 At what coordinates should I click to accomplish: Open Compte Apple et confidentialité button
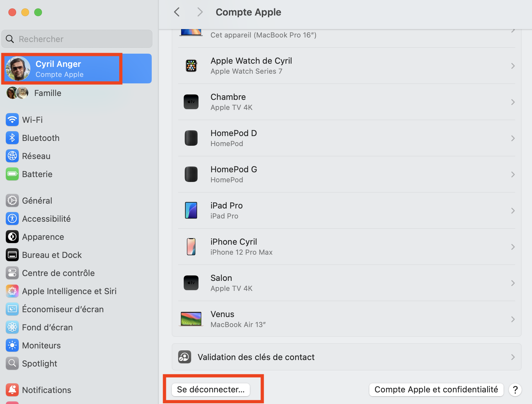pos(436,389)
